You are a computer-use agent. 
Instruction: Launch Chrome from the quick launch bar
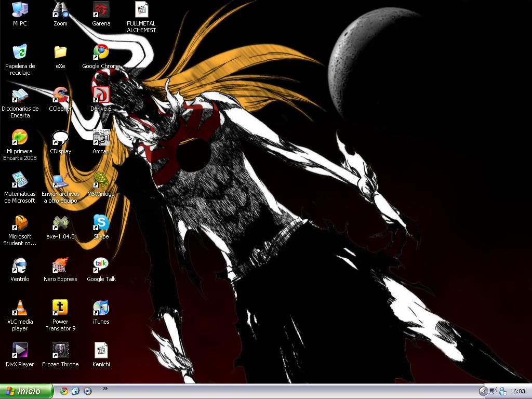tap(64, 391)
